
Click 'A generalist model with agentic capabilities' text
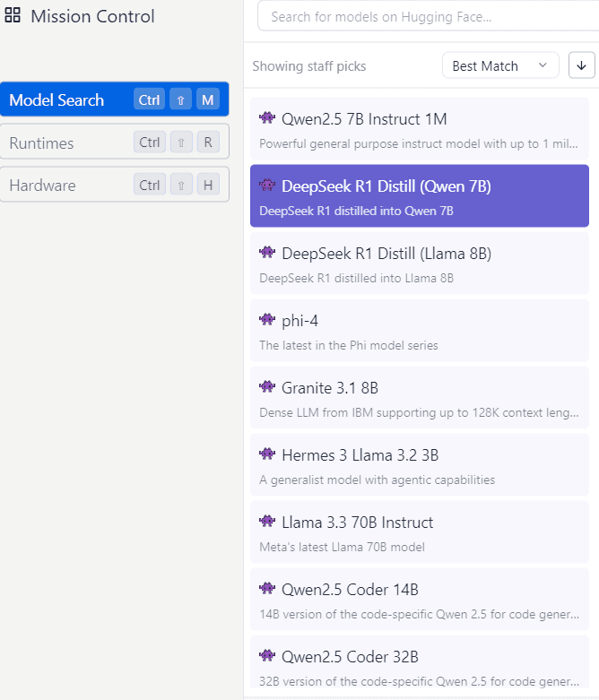(377, 480)
